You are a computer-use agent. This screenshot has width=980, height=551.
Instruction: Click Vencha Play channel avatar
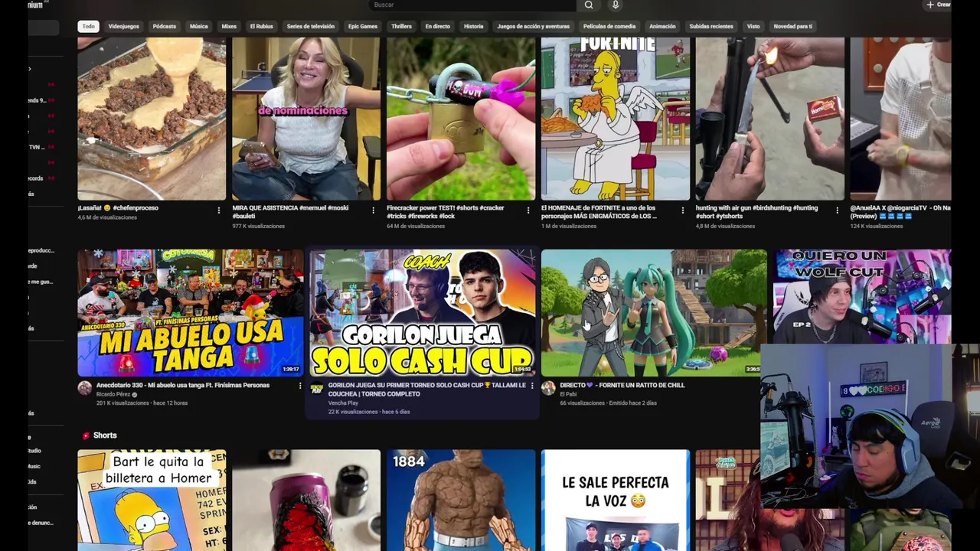pyautogui.click(x=317, y=389)
